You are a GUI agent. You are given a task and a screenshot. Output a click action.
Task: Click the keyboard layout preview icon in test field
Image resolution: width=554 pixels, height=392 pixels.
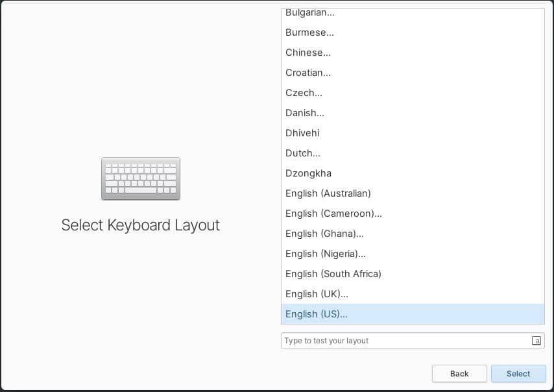(x=536, y=341)
